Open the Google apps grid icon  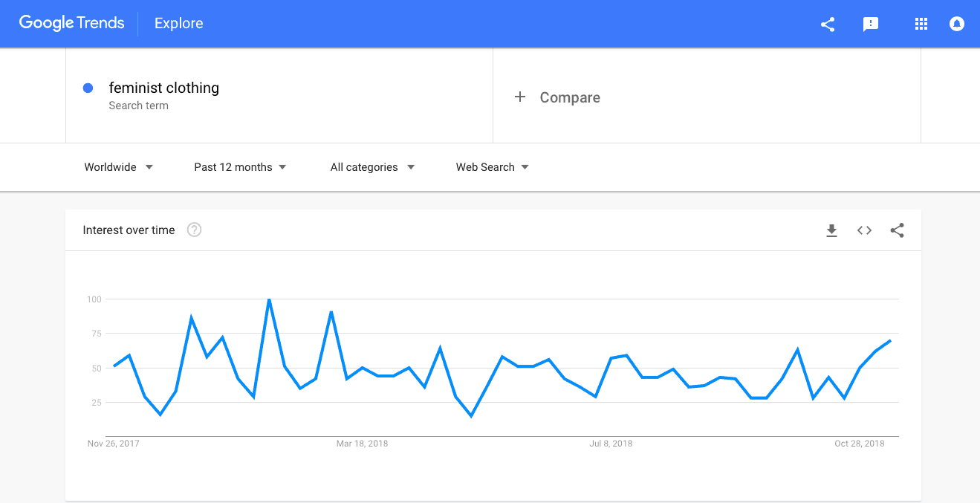coord(921,24)
